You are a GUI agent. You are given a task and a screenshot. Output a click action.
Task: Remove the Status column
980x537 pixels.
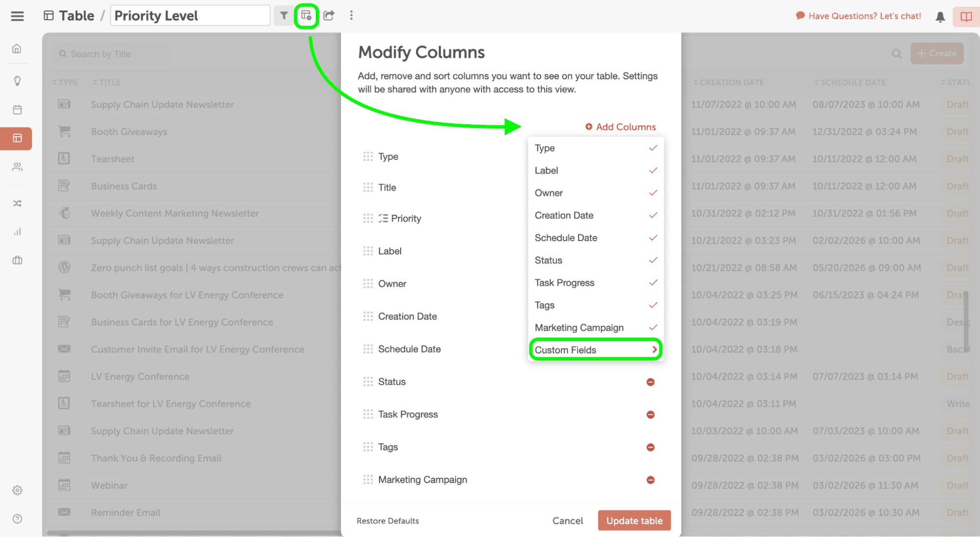(x=651, y=382)
